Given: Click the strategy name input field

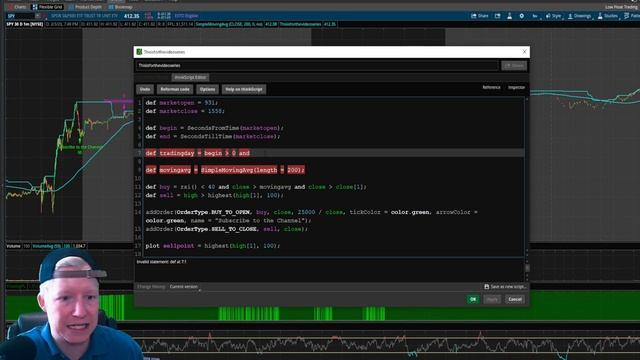Looking at the screenshot, I should (x=317, y=65).
